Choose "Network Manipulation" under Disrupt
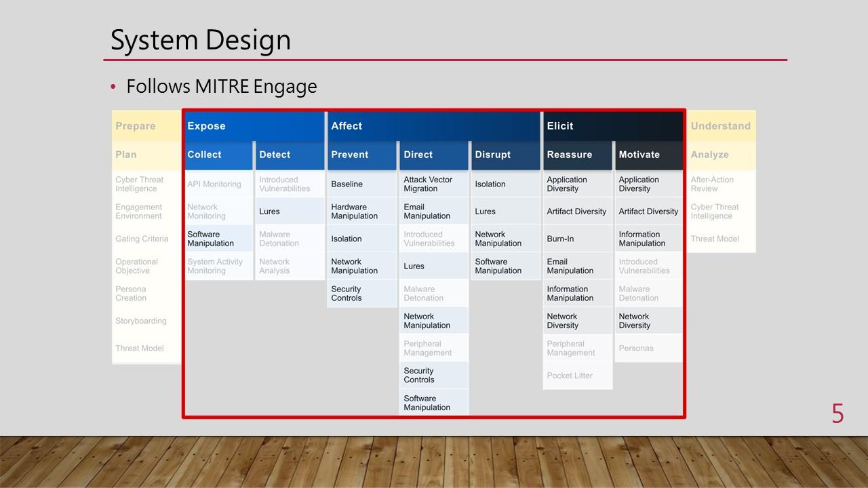Screen dimensions: 868x488 coord(505,239)
